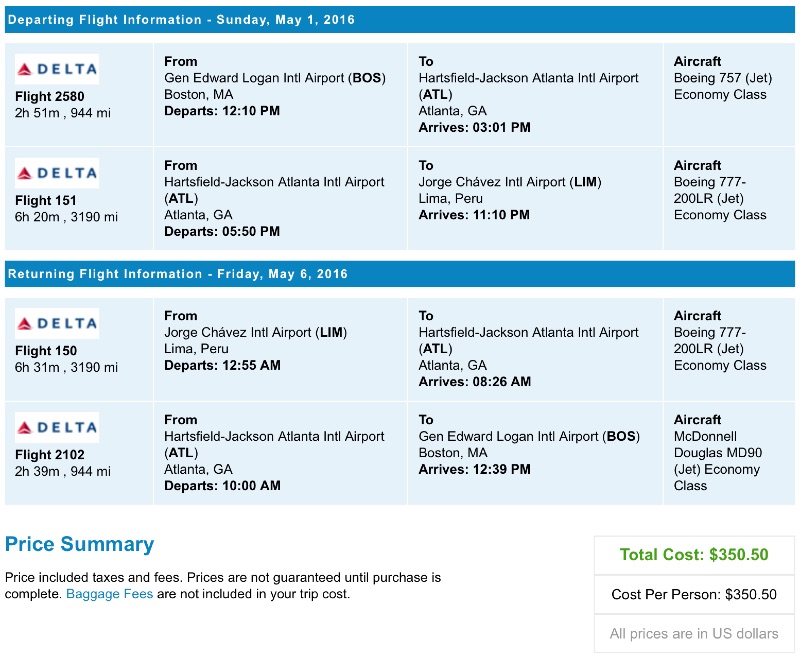Click the Delta logo for Flight 151
Image resolution: width=800 pixels, height=656 pixels.
(55, 172)
